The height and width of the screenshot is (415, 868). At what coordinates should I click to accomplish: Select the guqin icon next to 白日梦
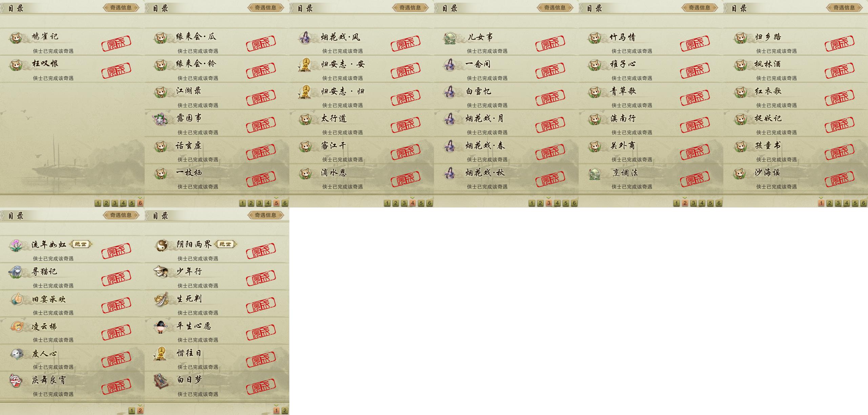pyautogui.click(x=161, y=381)
